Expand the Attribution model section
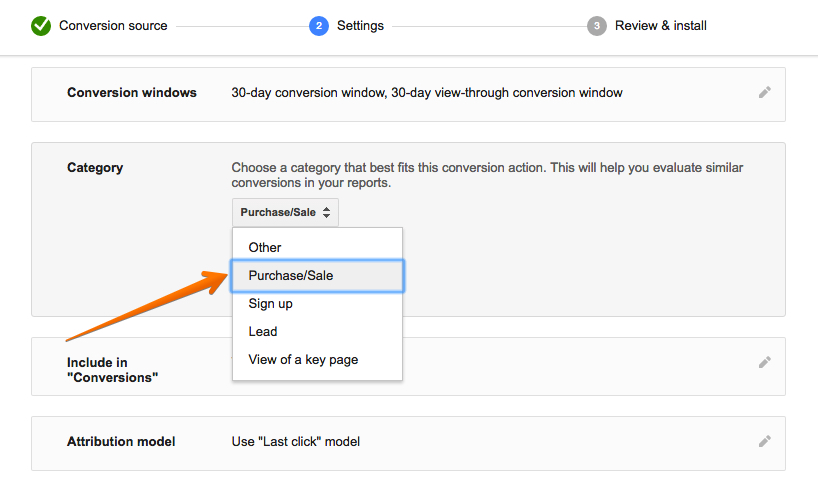Image resolution: width=818 pixels, height=496 pixels. 408,443
